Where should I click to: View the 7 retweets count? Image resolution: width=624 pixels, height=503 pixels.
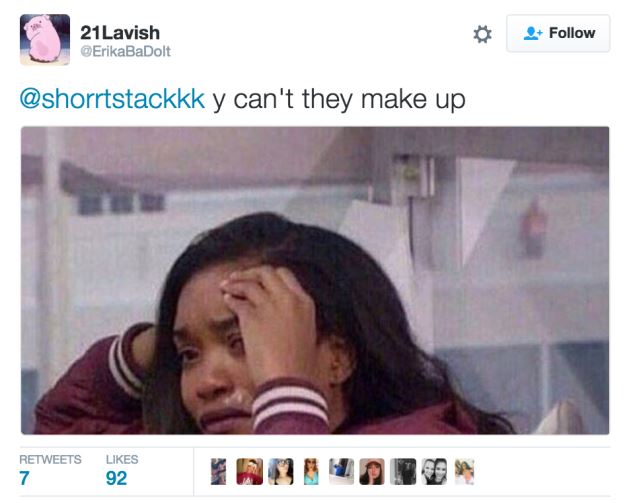click(24, 478)
